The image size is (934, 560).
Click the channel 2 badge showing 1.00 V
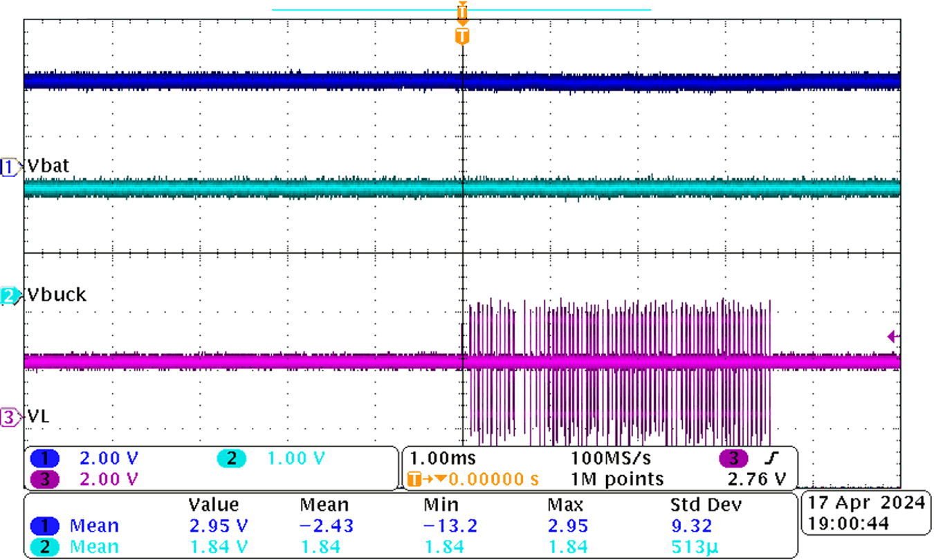(x=232, y=458)
